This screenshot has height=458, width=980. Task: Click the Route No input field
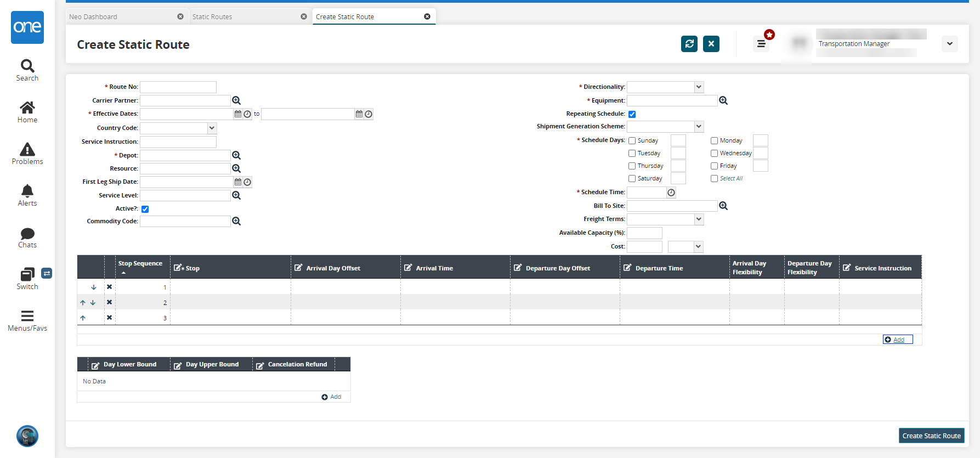(178, 87)
